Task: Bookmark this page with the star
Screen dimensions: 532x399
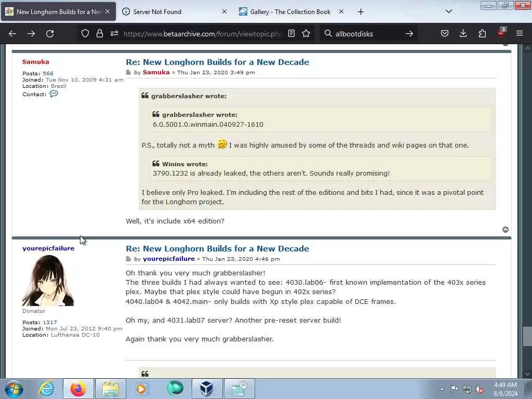Action: point(306,34)
